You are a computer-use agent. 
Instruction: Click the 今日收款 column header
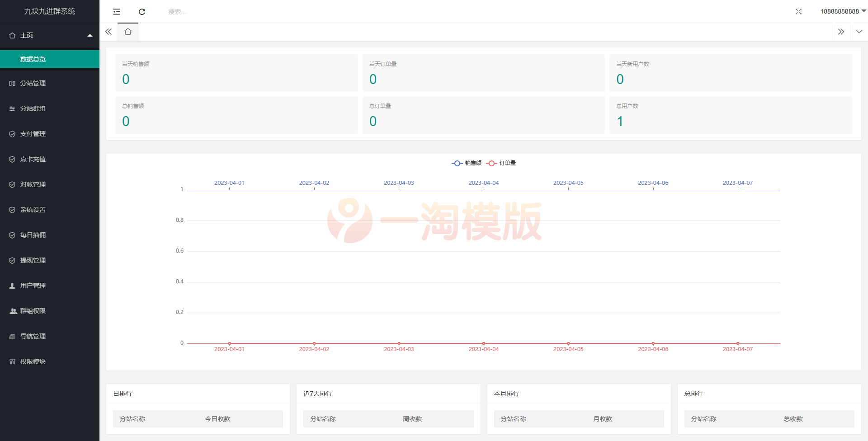click(217, 419)
